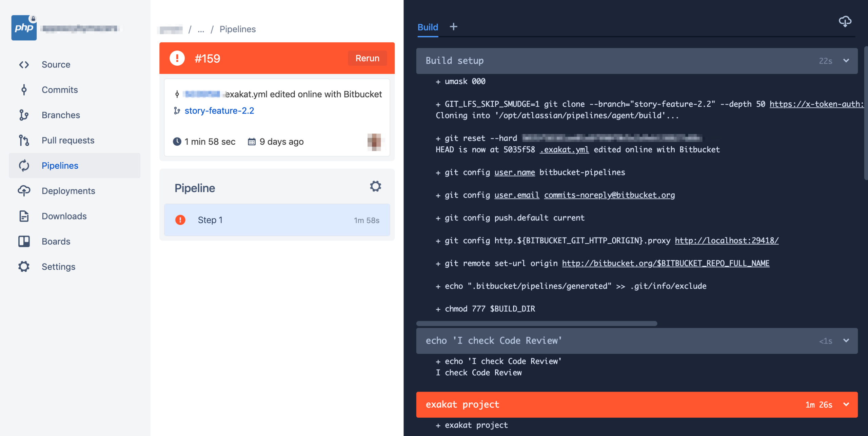Click the error icon next to Step 1
This screenshot has height=436, width=868.
[180, 220]
